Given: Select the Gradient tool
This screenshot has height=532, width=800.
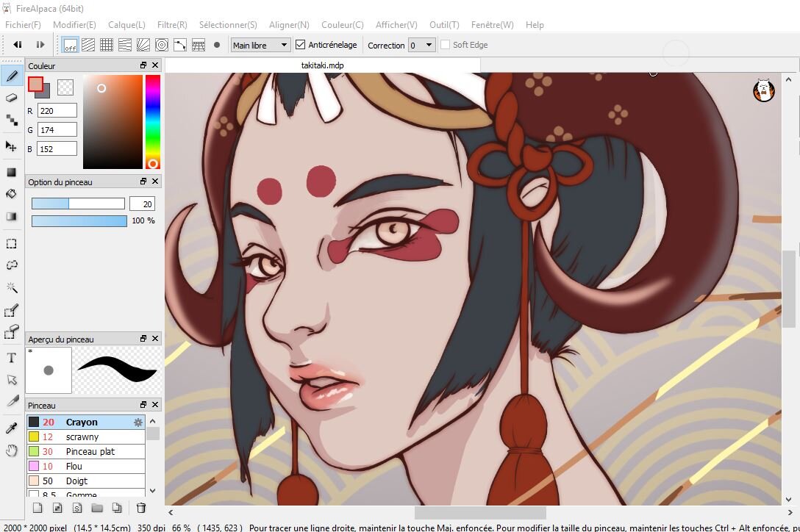Looking at the screenshot, I should pyautogui.click(x=11, y=217).
